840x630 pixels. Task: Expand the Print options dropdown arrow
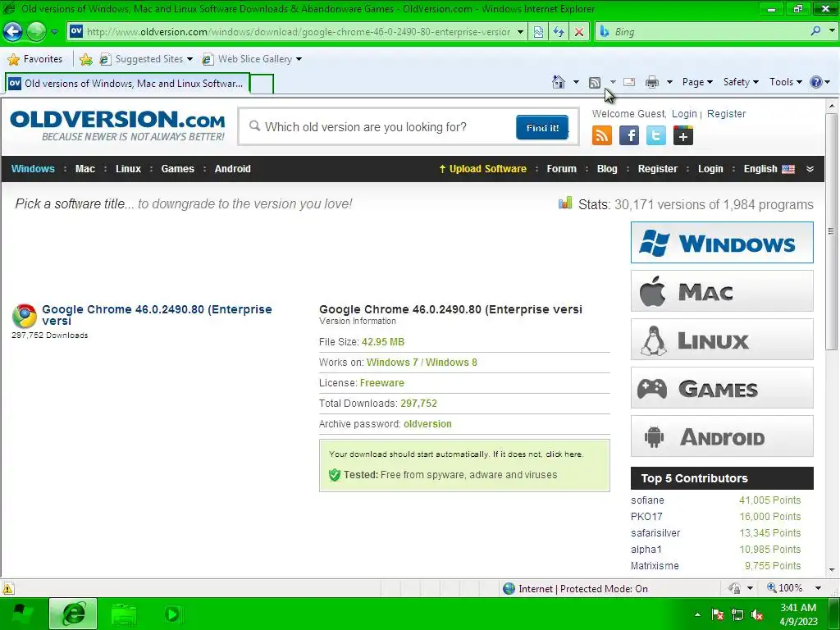coord(669,82)
